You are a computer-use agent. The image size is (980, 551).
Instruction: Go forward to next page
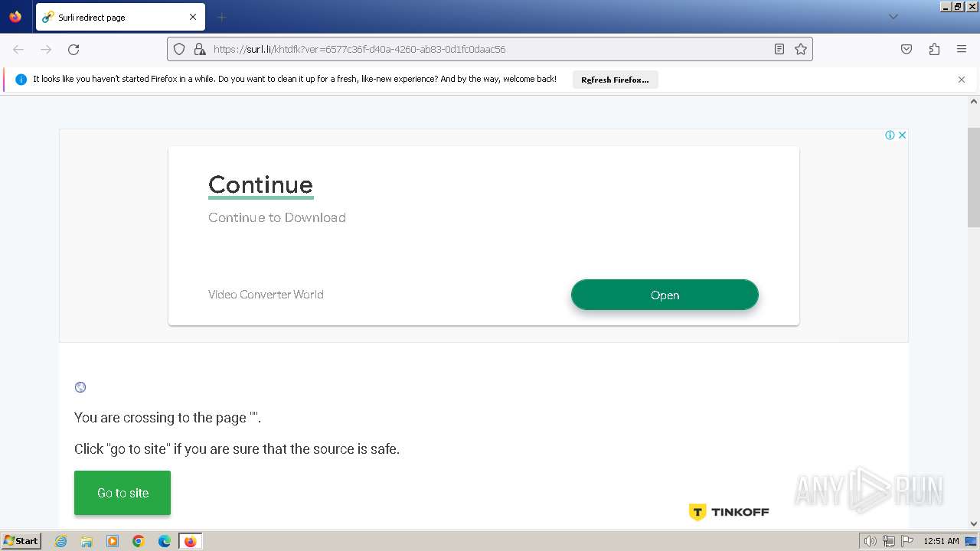coord(46,49)
